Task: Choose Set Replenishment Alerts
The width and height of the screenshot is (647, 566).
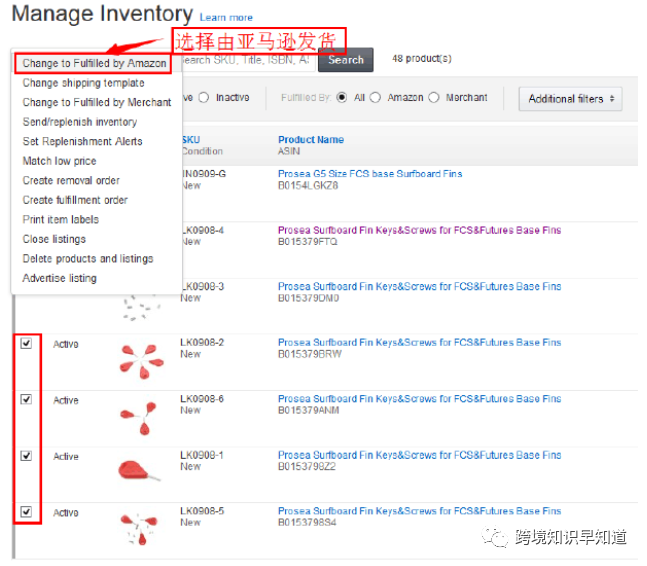Action: [x=82, y=142]
